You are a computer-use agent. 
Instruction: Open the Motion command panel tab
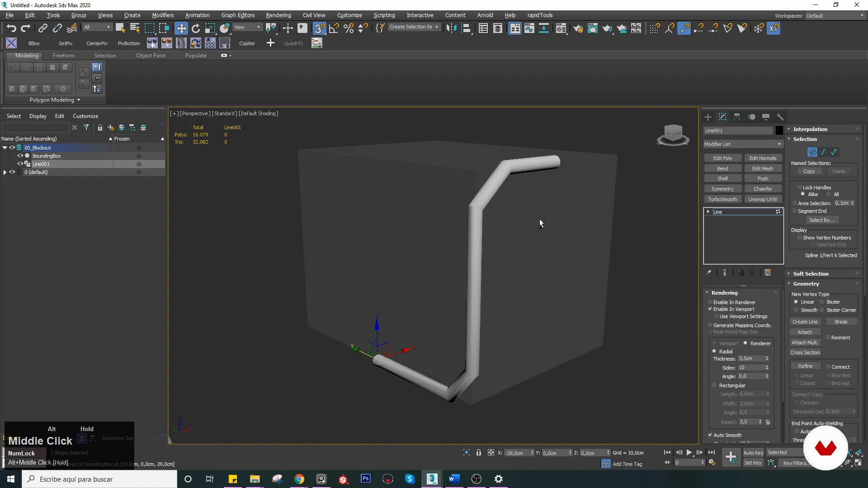(751, 117)
